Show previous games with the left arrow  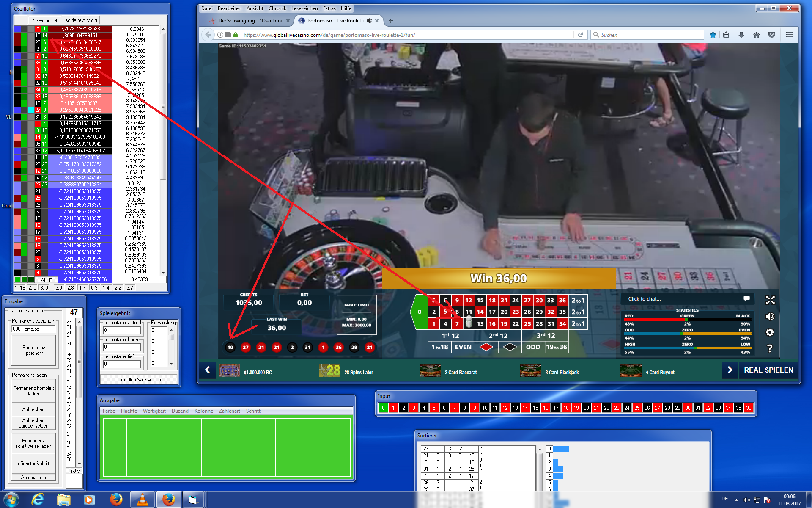point(207,370)
